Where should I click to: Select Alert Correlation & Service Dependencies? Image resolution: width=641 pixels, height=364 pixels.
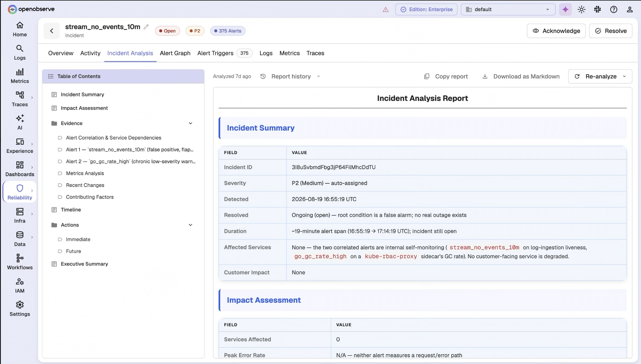tap(114, 138)
